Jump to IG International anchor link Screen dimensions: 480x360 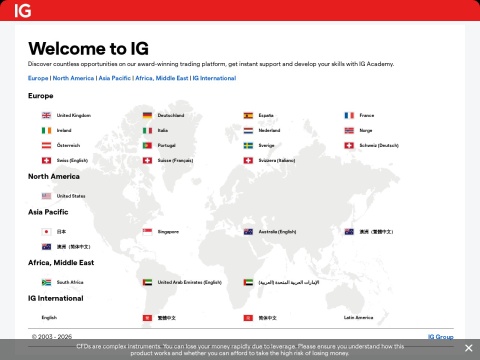coord(214,78)
